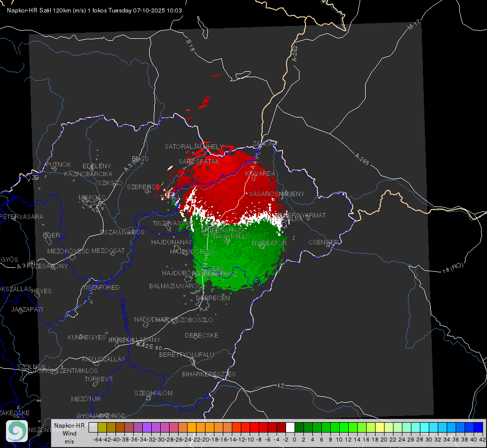
Task: Click the white swatch between -2 and 0
Action: 290,427
